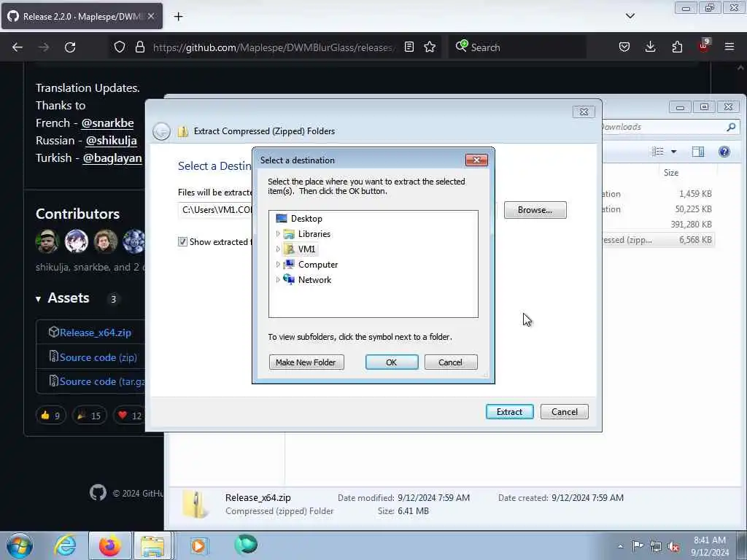Go back with the Firefox back arrow

(18, 47)
